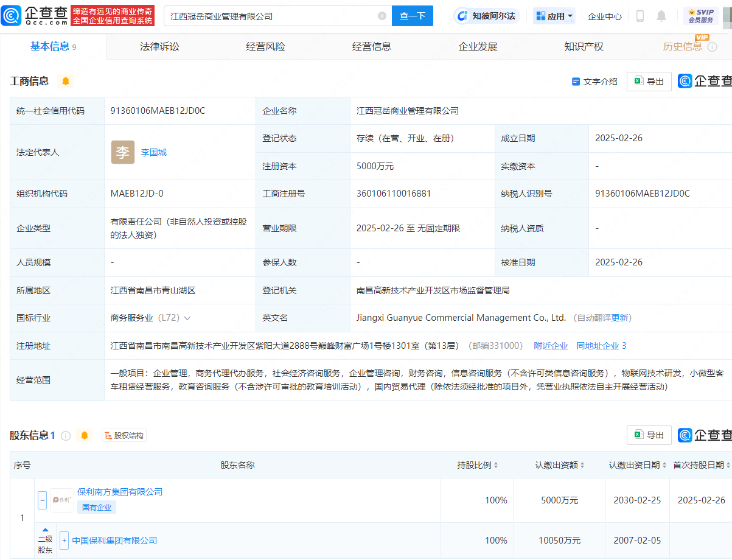The width and height of the screenshot is (732, 560).
Task: Click the 李 avatar of legal representative
Action: tap(123, 152)
